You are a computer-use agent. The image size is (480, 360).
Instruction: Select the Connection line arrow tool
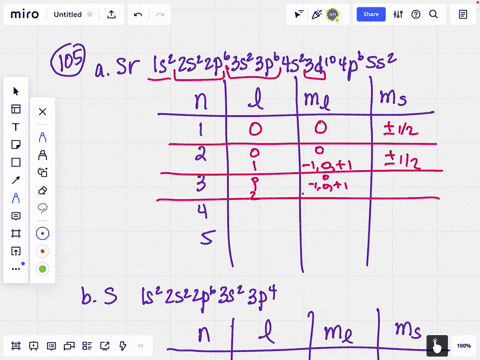point(16,180)
